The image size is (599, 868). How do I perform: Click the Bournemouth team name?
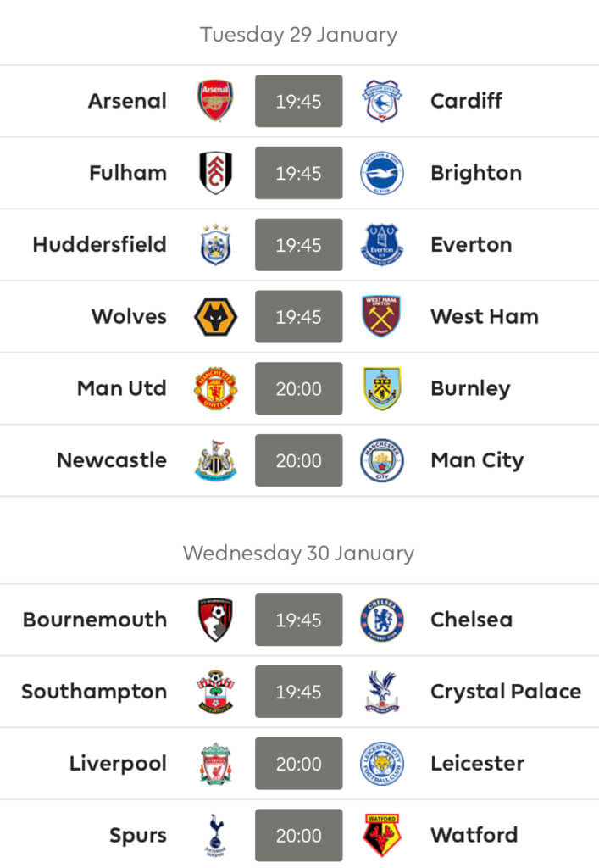(95, 620)
